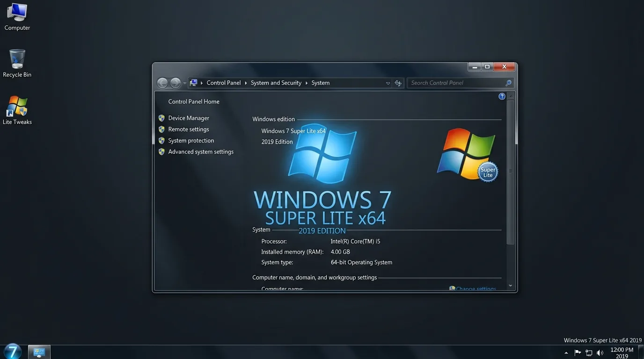Open the Start menu orb
Screen dimensions: 644x359
pos(12,351)
